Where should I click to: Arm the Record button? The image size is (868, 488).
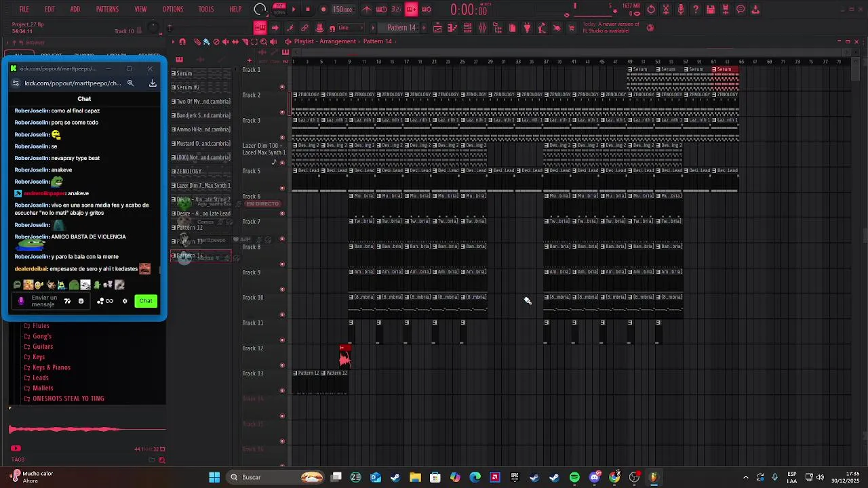(323, 9)
